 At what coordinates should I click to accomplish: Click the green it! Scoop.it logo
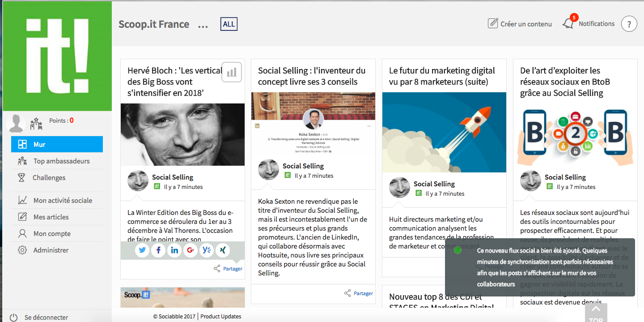(57, 56)
